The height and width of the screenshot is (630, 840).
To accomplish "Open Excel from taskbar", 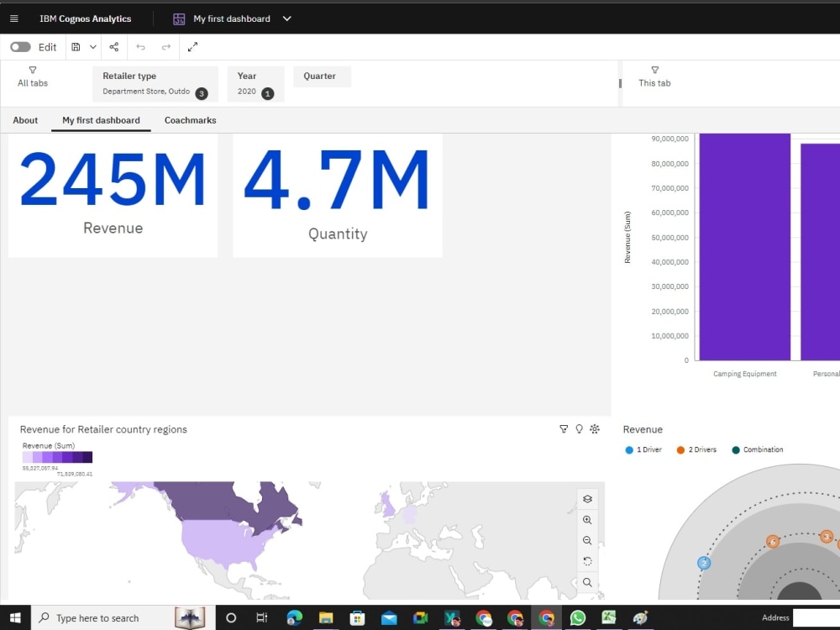I will tap(608, 617).
